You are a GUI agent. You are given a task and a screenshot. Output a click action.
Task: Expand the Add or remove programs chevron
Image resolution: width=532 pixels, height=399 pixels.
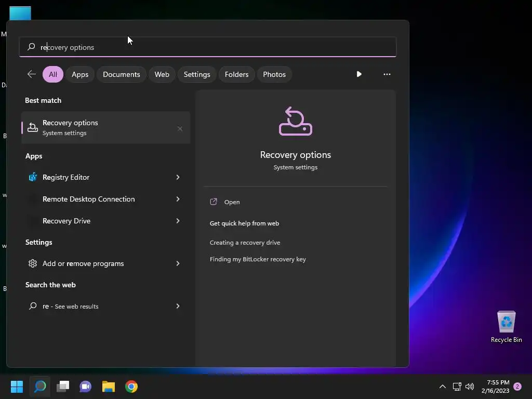(178, 263)
